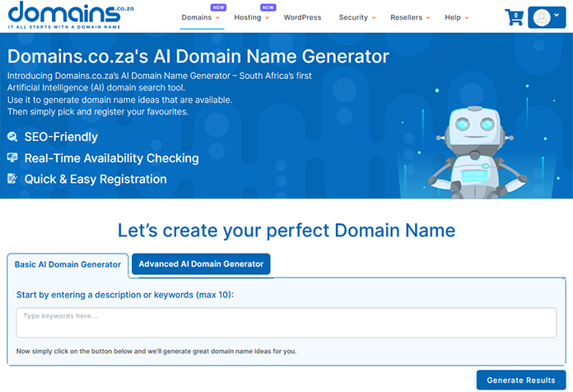Click the 'Quick & Easy Registration' text
The height and width of the screenshot is (392, 573).
pos(95,180)
